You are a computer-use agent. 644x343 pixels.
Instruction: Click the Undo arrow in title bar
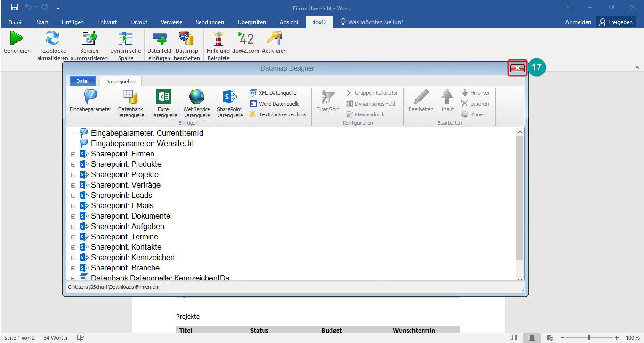pyautogui.click(x=28, y=8)
